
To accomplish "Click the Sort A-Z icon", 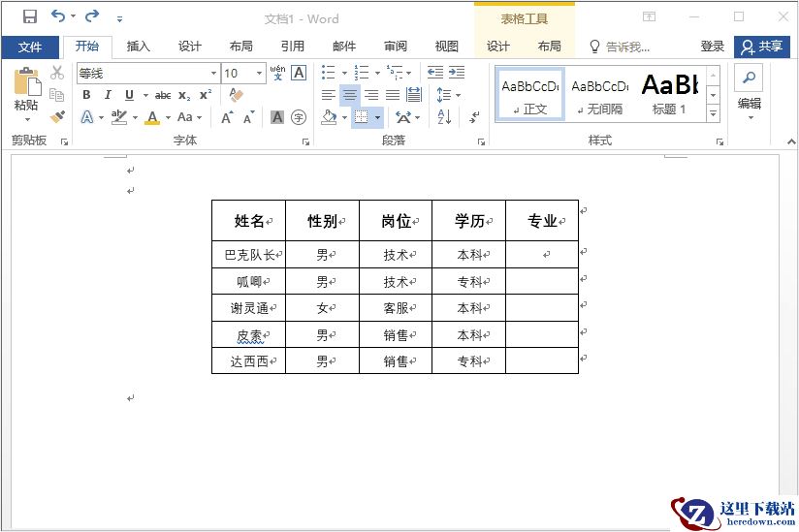I will [x=444, y=117].
